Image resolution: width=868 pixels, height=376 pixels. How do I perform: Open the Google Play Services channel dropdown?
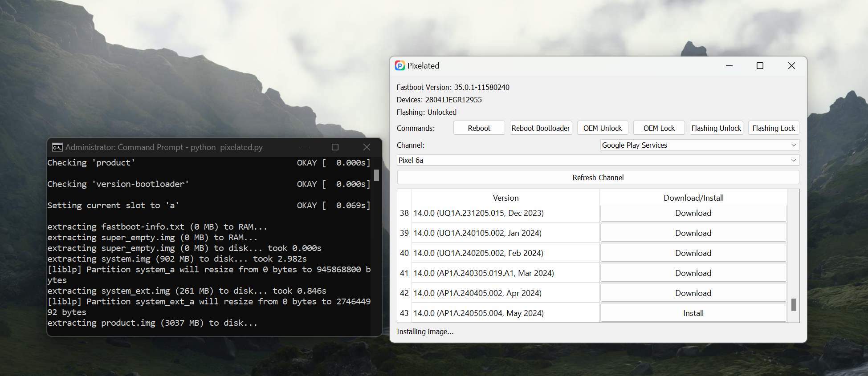(700, 145)
